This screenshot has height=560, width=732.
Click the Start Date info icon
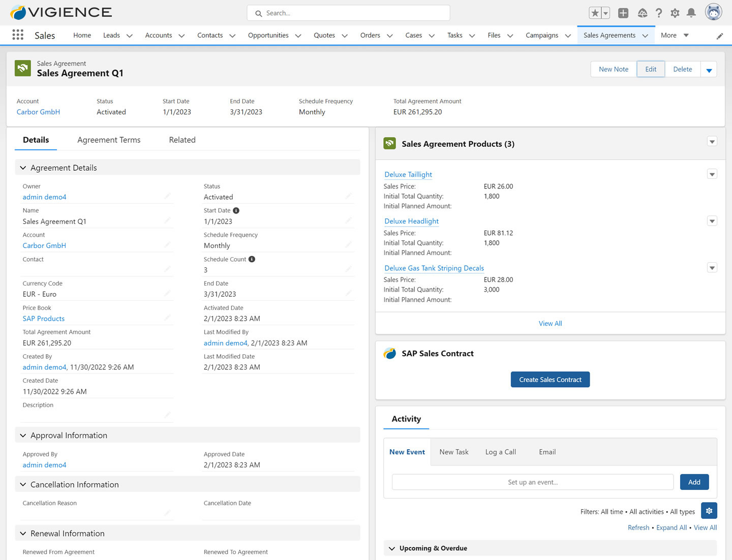[x=236, y=210]
